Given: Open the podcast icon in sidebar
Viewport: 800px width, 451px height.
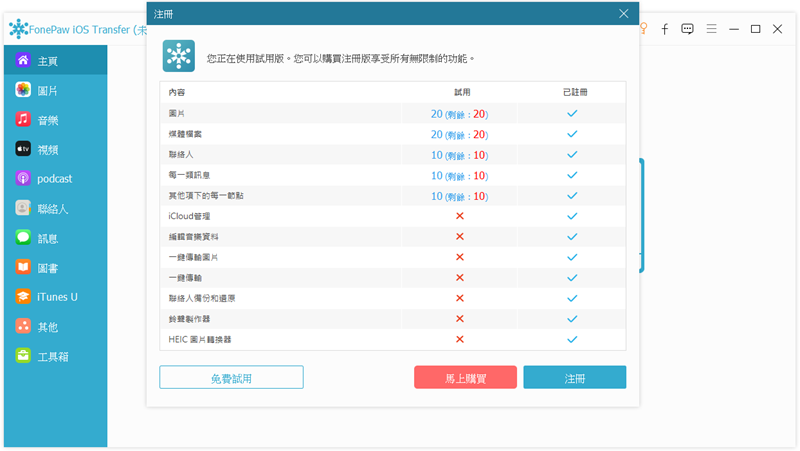Looking at the screenshot, I should 23,179.
